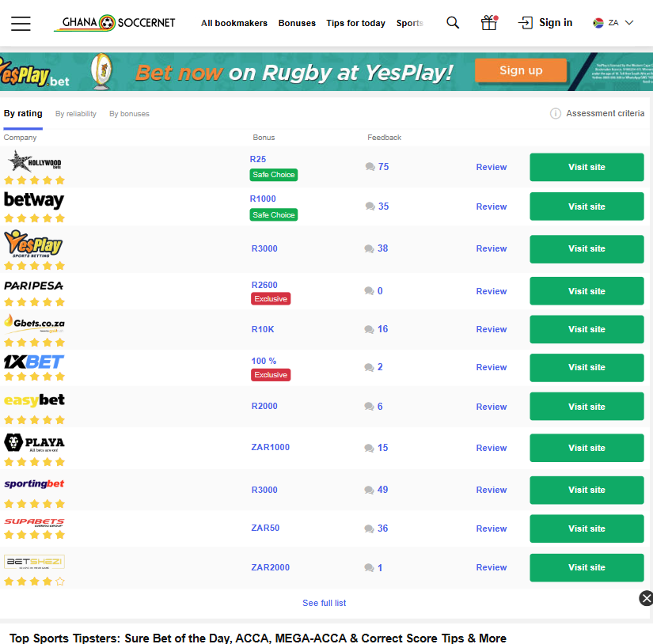This screenshot has height=644, width=653.
Task: Click the Ghana Soccernet logo
Action: point(115,23)
